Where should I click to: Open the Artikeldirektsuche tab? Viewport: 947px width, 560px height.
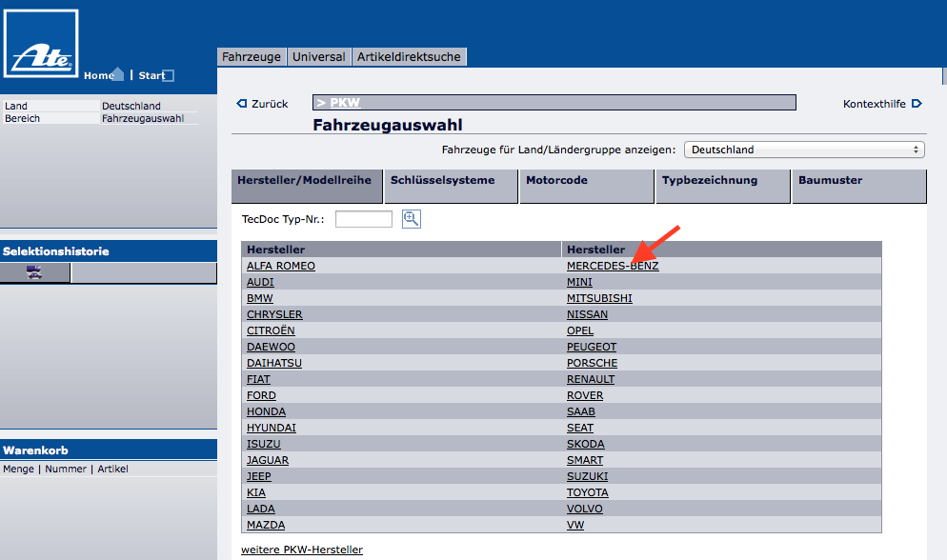coord(409,57)
